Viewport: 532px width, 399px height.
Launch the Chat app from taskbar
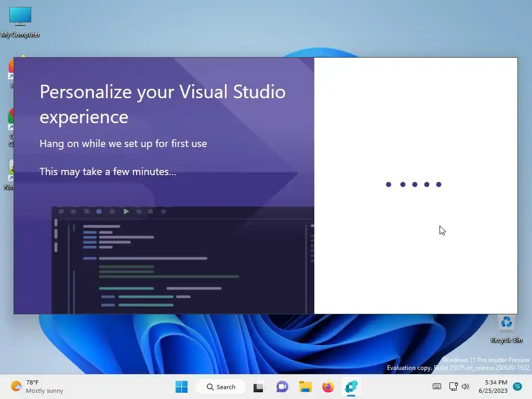pyautogui.click(x=282, y=387)
